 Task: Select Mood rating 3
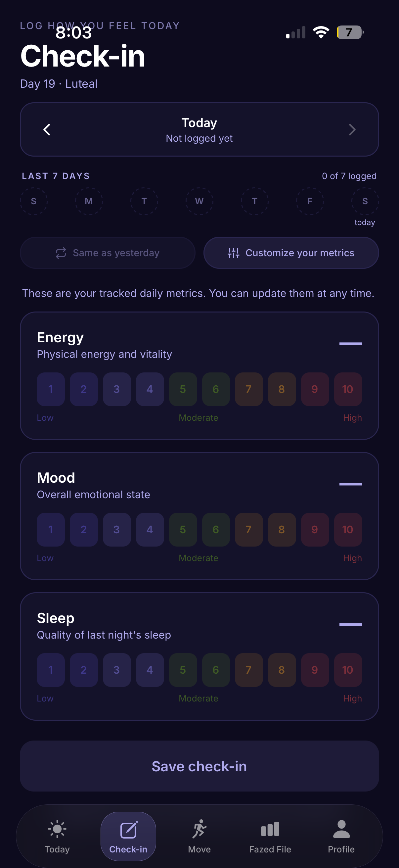(117, 529)
